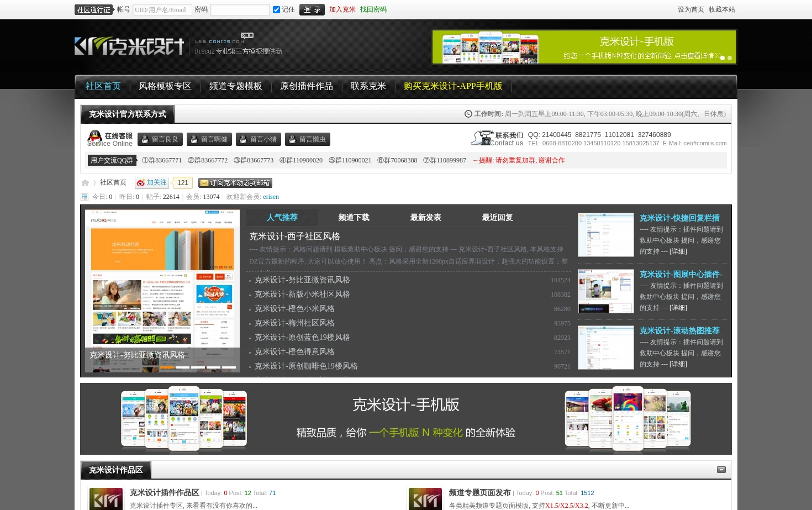Open 频道专题页面发布 forum title
812x510 pixels.
tap(480, 492)
